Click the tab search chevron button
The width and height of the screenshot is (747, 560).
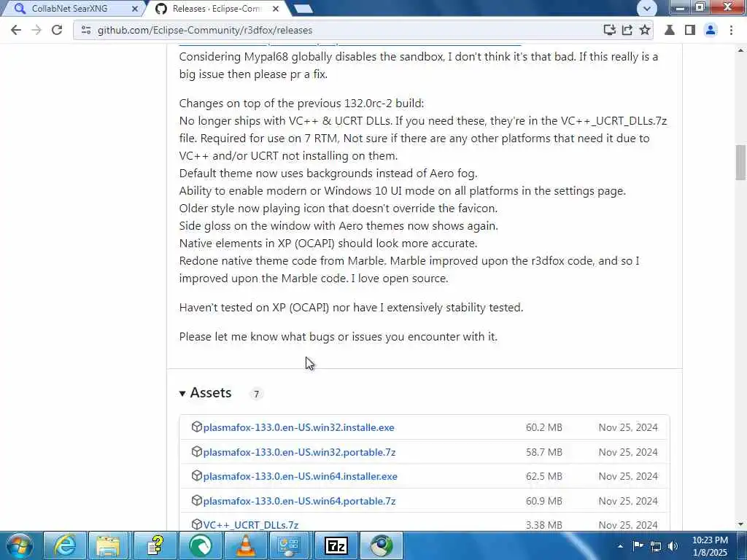pyautogui.click(x=647, y=8)
